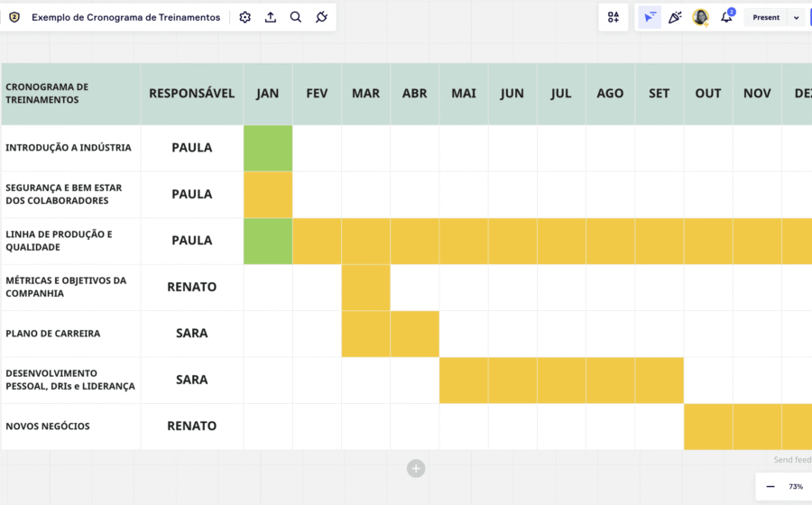Select the OUT column header

pyautogui.click(x=708, y=94)
